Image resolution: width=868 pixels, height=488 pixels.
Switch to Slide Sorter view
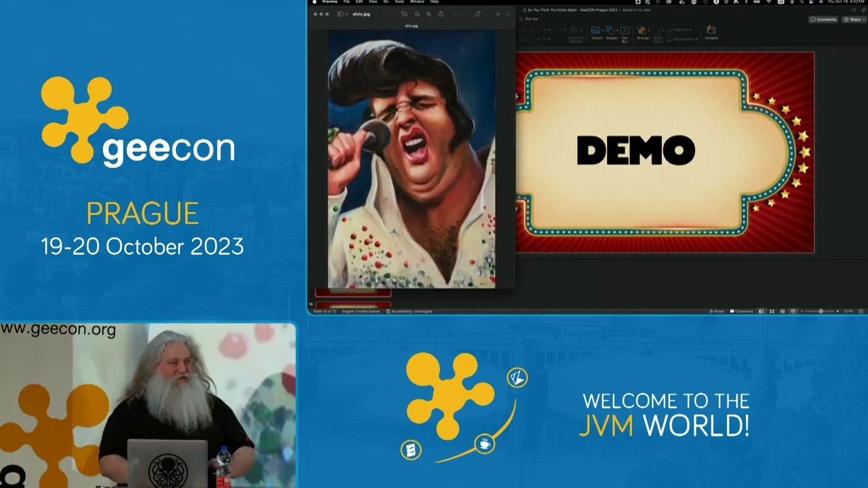click(772, 311)
